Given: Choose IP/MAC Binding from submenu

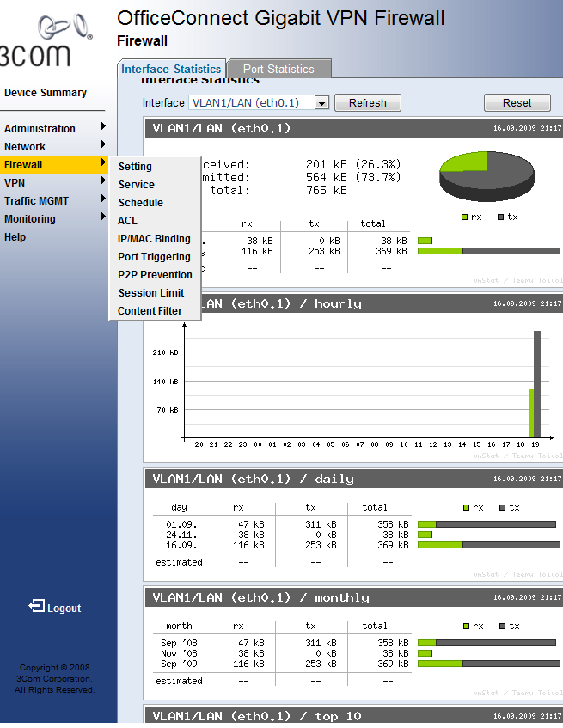Looking at the screenshot, I should [154, 239].
